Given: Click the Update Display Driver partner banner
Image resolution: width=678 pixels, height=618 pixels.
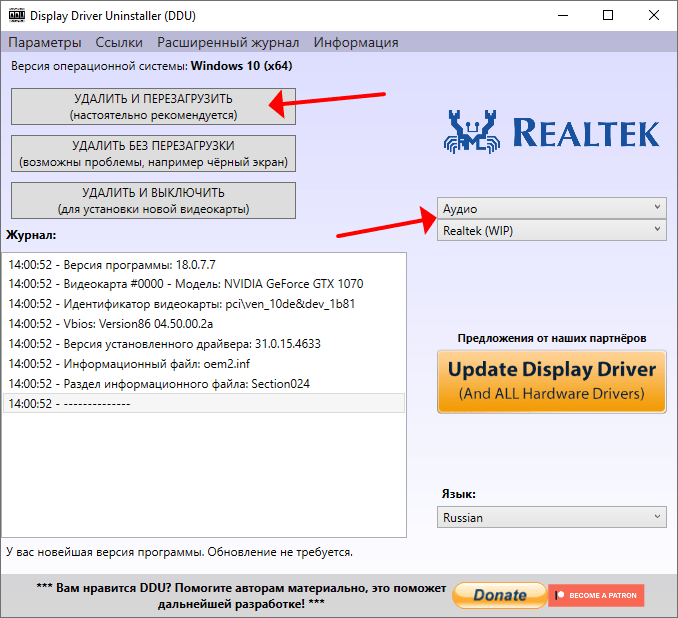Looking at the screenshot, I should 552,382.
